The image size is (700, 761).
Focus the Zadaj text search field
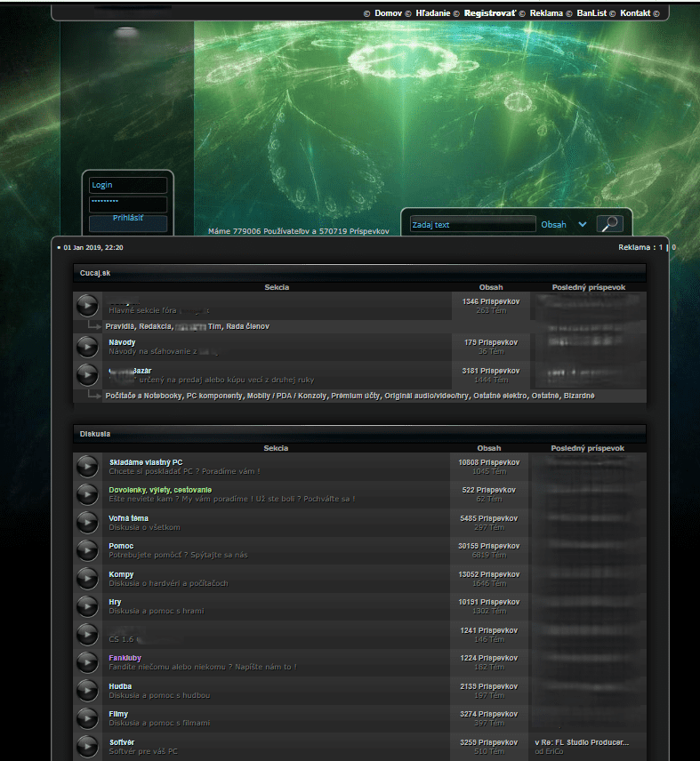472,225
